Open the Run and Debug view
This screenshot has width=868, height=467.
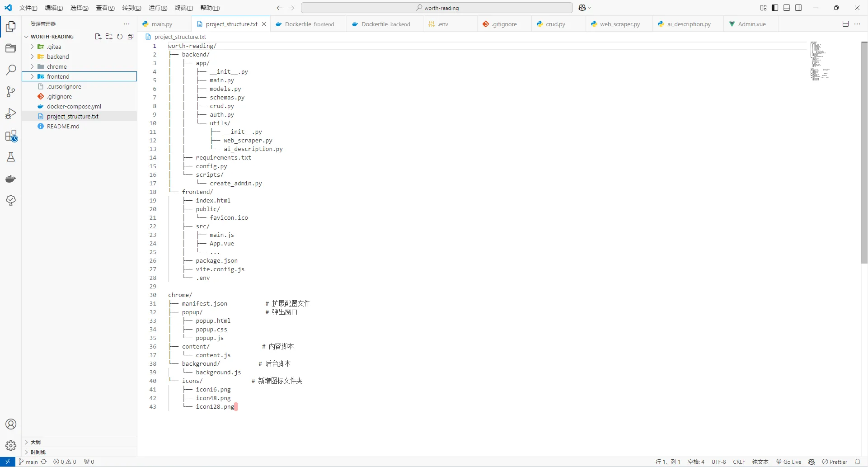click(x=11, y=113)
